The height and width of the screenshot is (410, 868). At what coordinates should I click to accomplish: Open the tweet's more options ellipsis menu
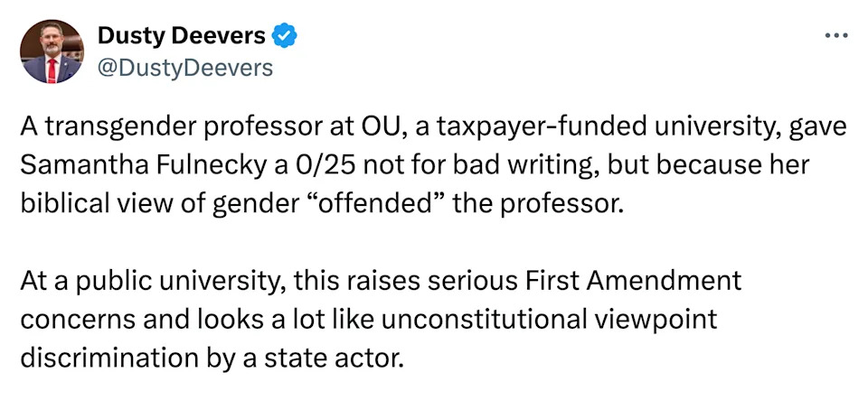tap(837, 36)
